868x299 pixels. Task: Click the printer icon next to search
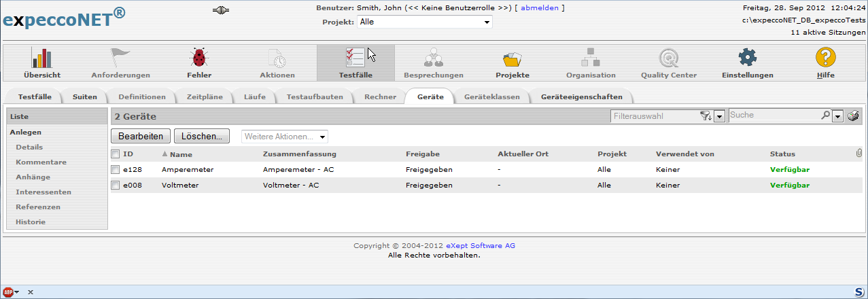[x=852, y=116]
